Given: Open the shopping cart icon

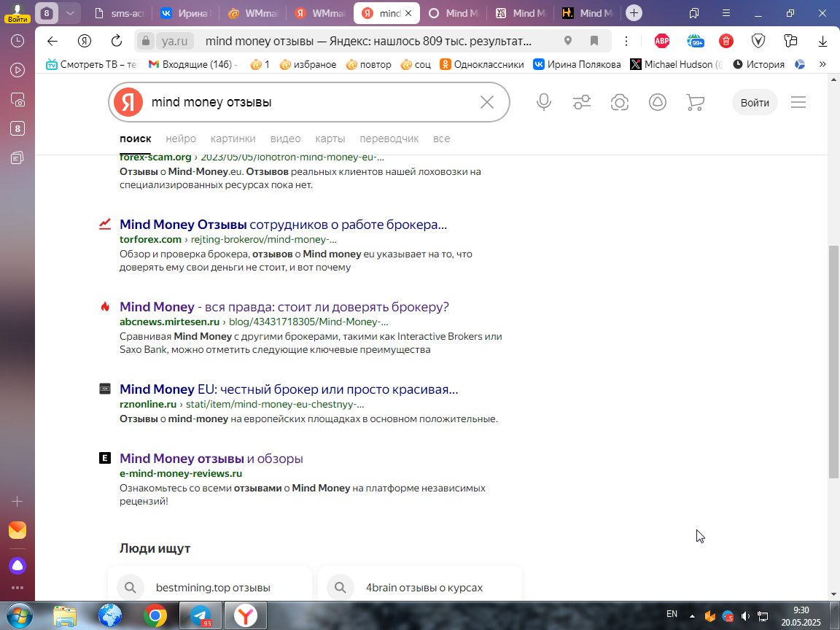Looking at the screenshot, I should 695,102.
